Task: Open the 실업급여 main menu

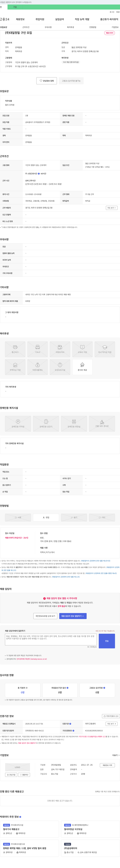Action: 59,19
